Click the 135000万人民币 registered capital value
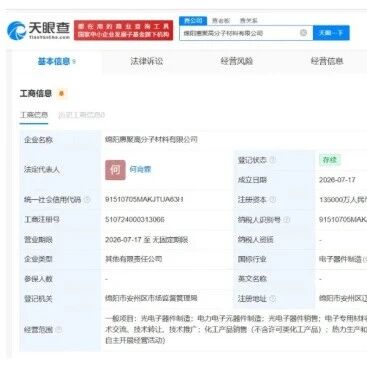This screenshot has width=367, height=367. tap(343, 200)
